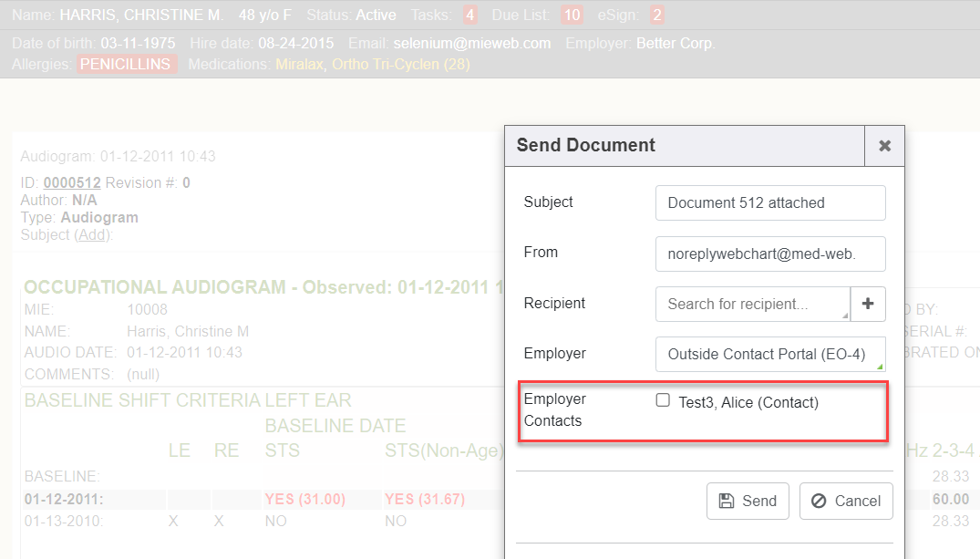This screenshot has height=559, width=980.
Task: Click the Better Corp. employer name
Action: (676, 43)
